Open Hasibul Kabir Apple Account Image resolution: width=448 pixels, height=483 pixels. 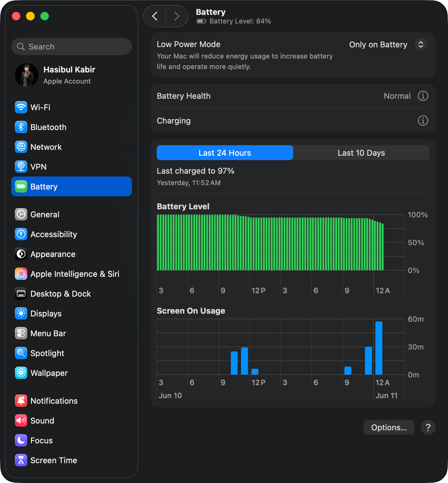(72, 75)
